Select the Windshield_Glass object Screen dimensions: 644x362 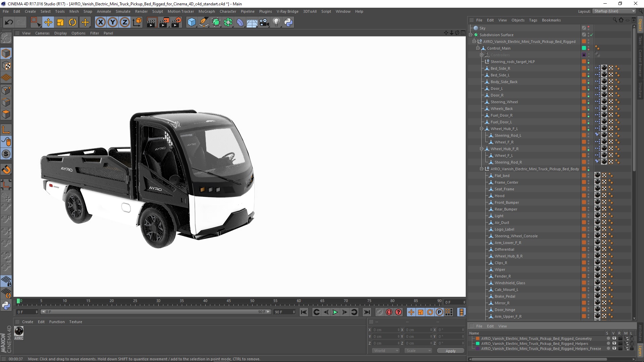click(510, 283)
